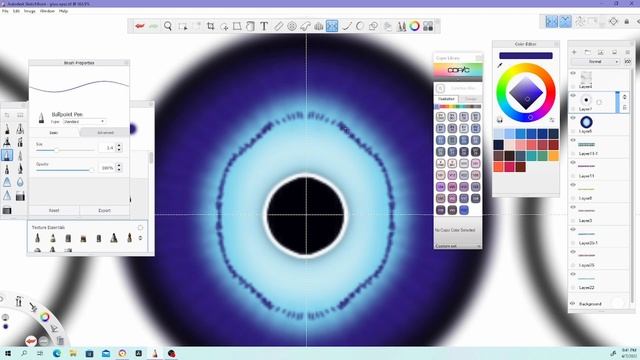Select the Steady Stroke tool
The image size is (640, 360).
click(347, 26)
